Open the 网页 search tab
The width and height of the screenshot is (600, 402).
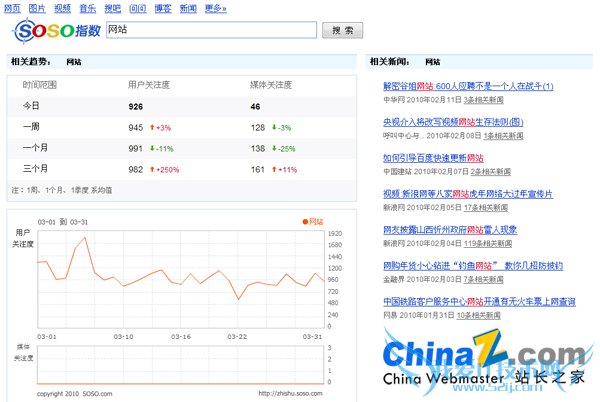tap(12, 8)
